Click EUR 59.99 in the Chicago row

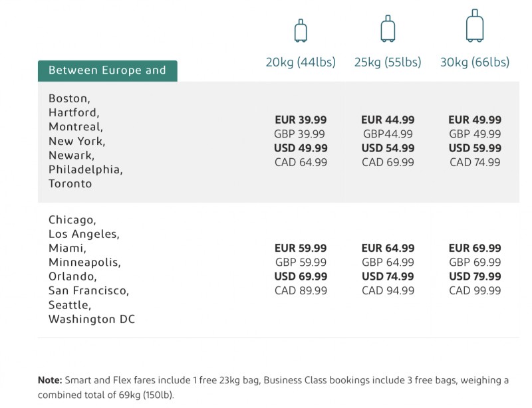(301, 249)
